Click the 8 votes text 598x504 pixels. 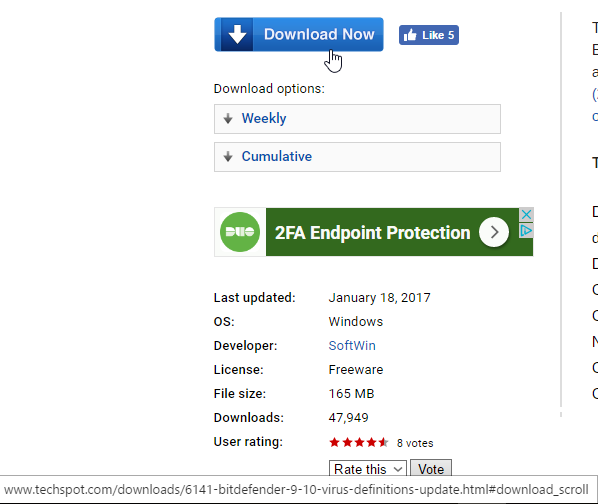coord(415,443)
